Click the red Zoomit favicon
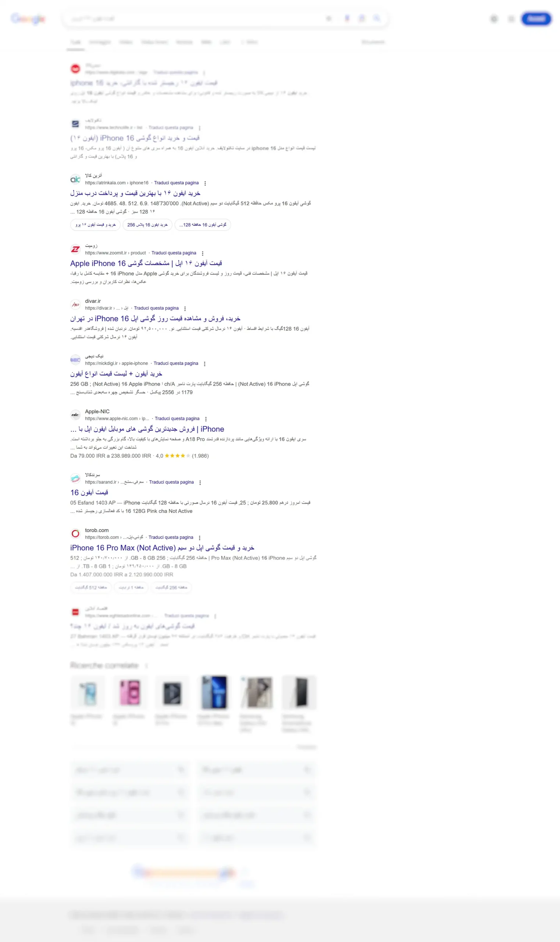560x942 pixels. pyautogui.click(x=75, y=249)
